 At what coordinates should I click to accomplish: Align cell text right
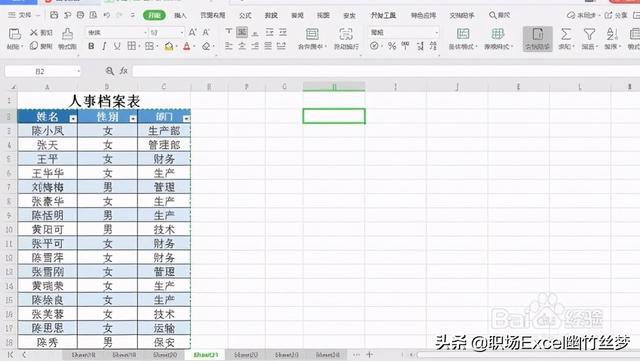[255, 46]
